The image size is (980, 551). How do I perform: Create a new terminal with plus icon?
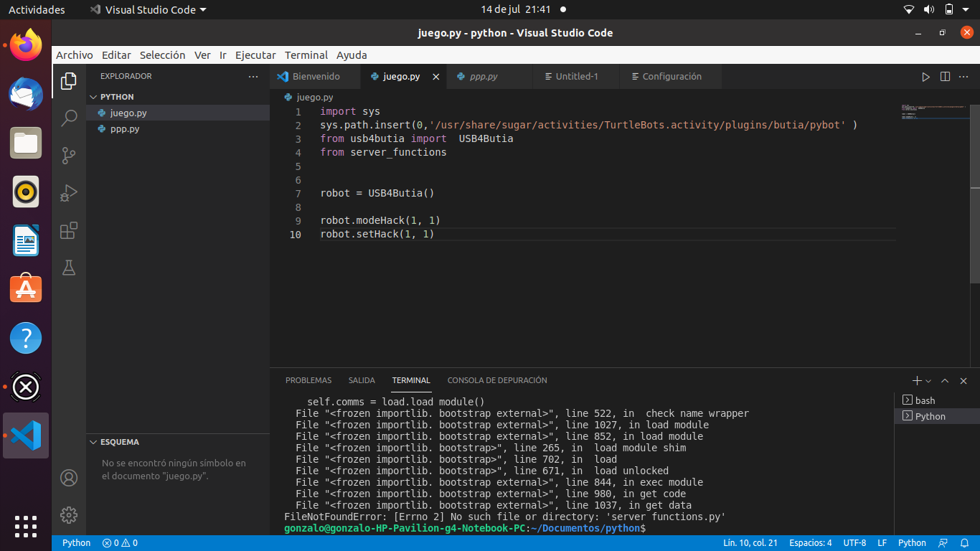[916, 380]
